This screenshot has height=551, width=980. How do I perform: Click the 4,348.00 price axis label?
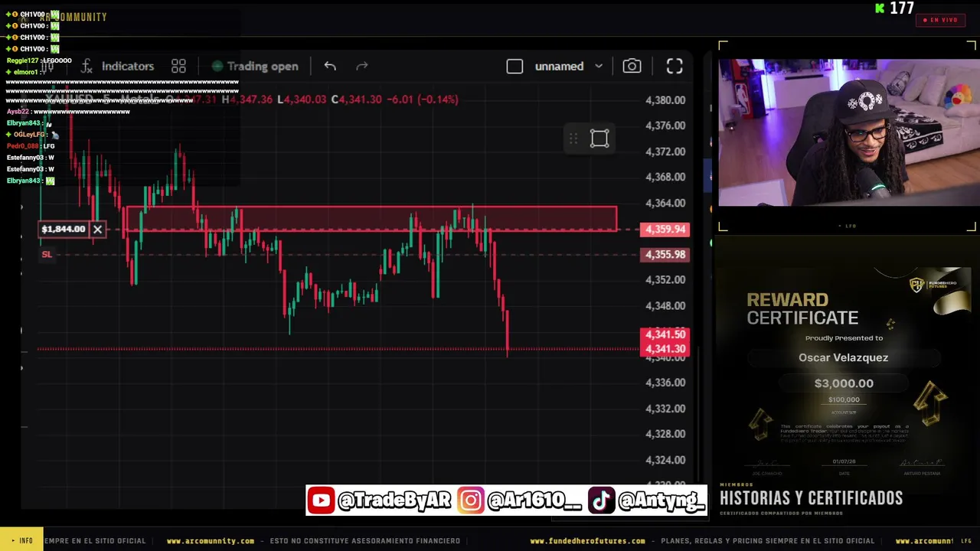665,306
